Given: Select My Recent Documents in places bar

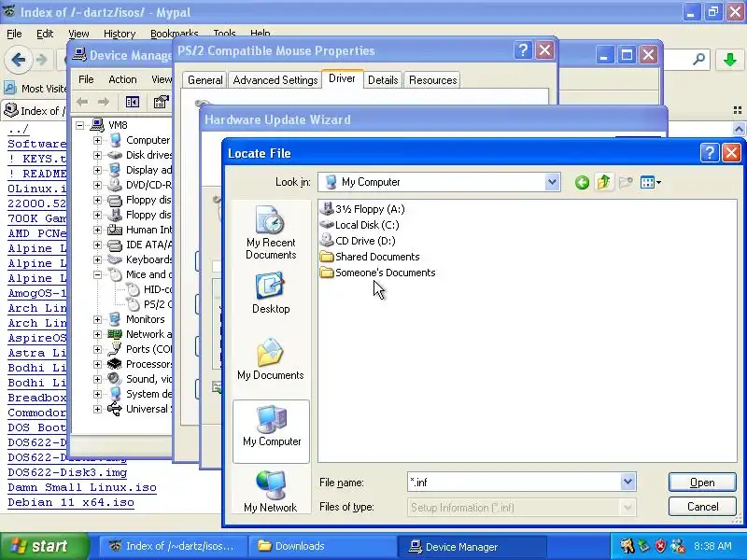Looking at the screenshot, I should click(271, 232).
